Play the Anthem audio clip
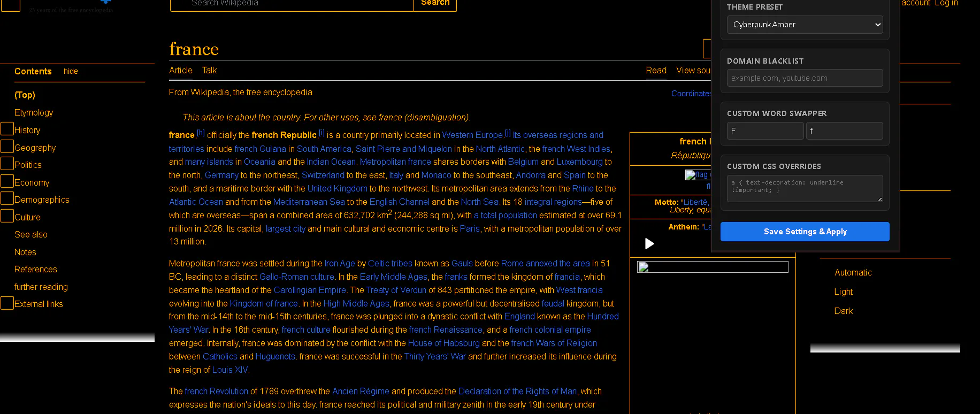This screenshot has width=980, height=414. point(649,244)
